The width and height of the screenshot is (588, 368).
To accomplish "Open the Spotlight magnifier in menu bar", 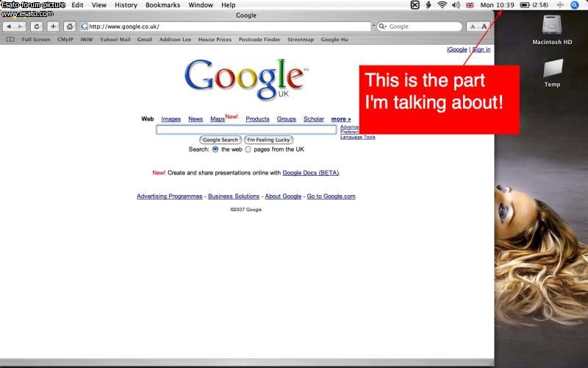I will coord(575,5).
